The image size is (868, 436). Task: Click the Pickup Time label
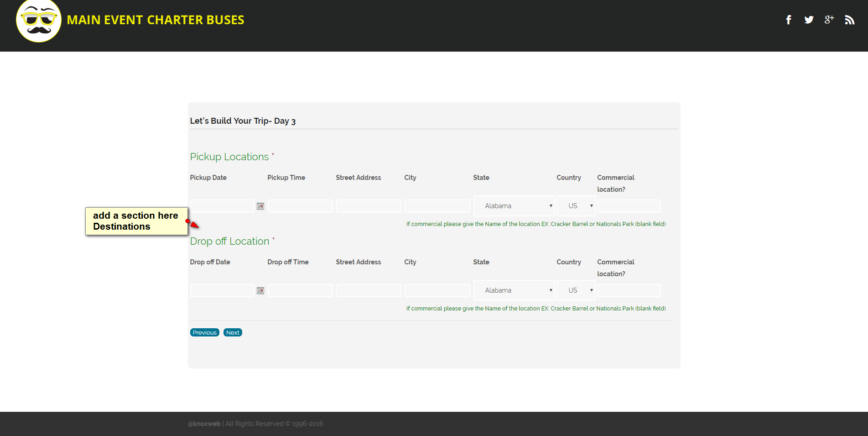pos(286,178)
